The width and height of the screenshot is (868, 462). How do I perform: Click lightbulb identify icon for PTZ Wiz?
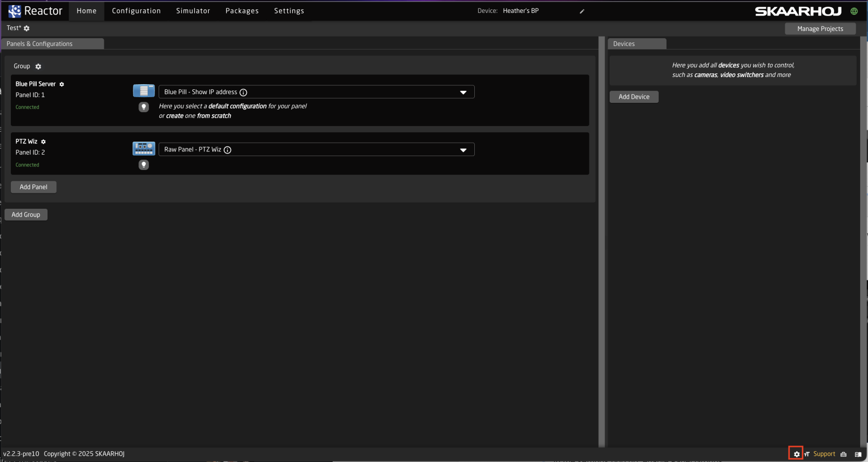pos(144,165)
